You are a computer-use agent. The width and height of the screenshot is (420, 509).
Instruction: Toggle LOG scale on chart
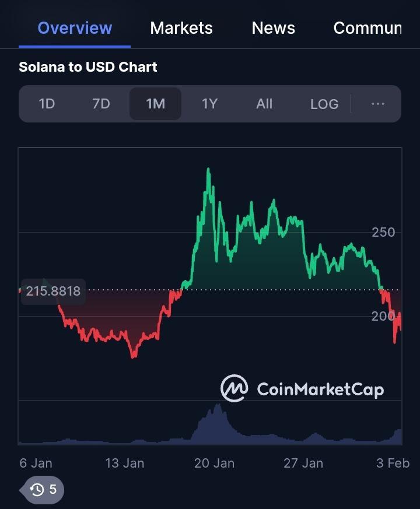(x=324, y=104)
